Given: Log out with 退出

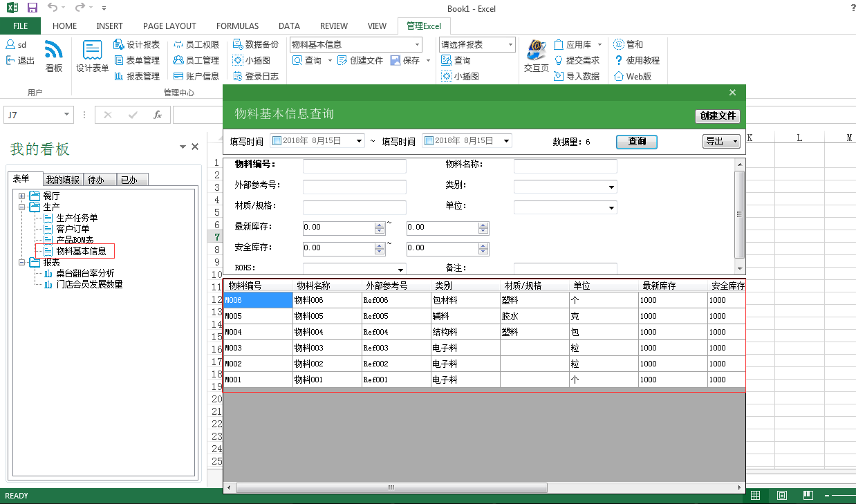Looking at the screenshot, I should (x=20, y=60).
